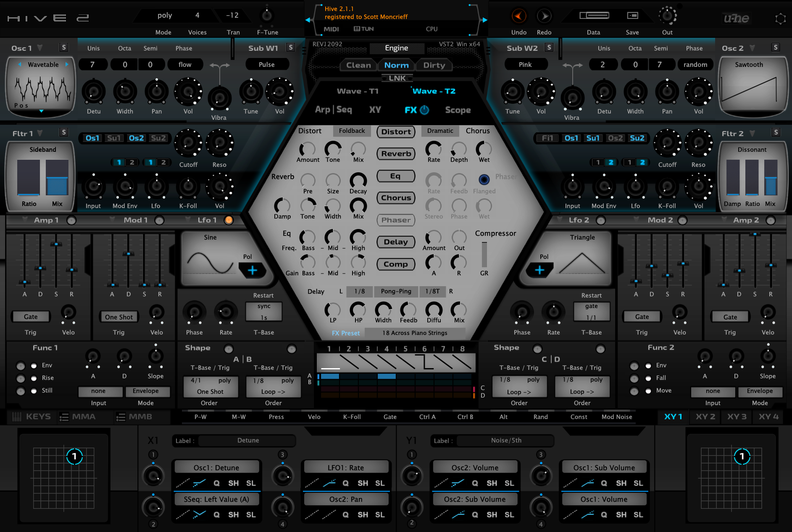The width and height of the screenshot is (792, 532).
Task: Toggle Fi1 input on Filter 2
Action: click(x=547, y=138)
